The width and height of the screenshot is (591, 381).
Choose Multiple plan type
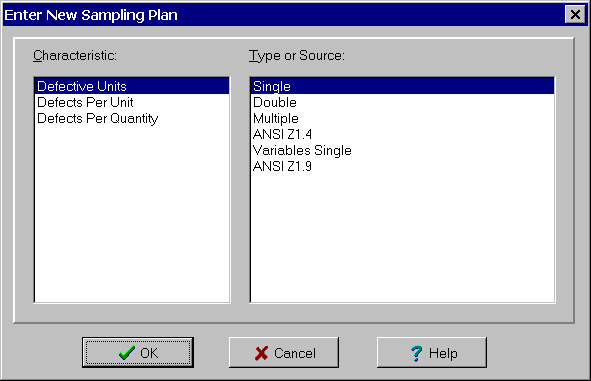tap(402, 118)
